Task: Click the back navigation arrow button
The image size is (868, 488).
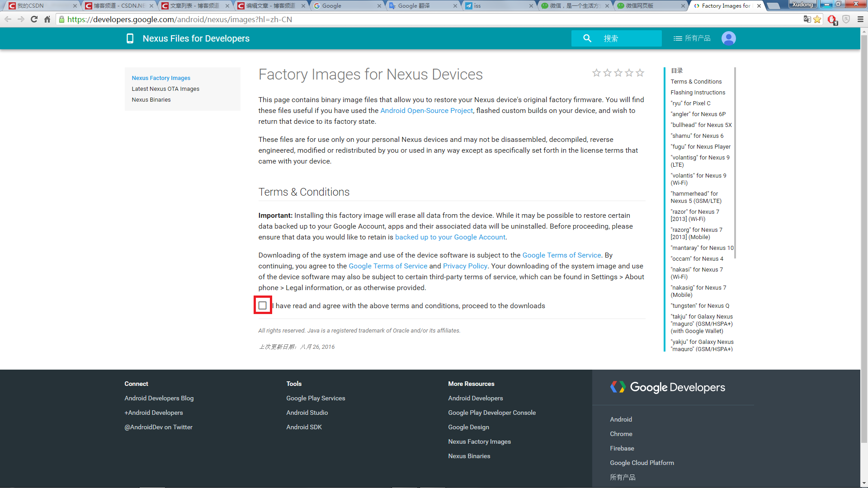Action: (8, 19)
